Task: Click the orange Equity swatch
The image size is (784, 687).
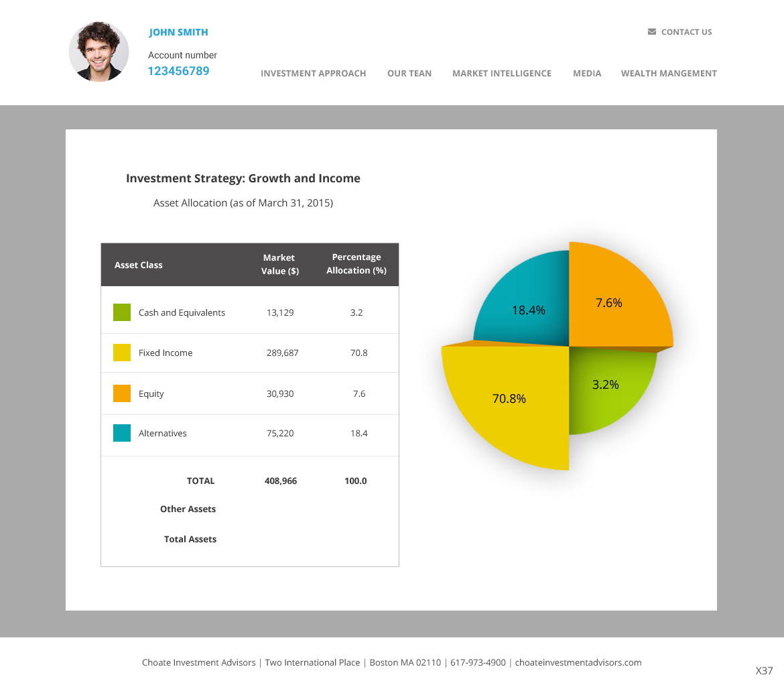Action: tap(121, 393)
